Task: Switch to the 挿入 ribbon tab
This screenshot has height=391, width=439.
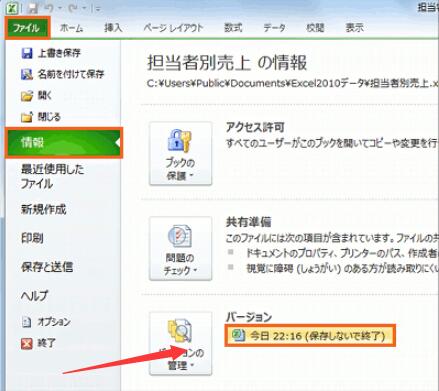Action: point(113,28)
